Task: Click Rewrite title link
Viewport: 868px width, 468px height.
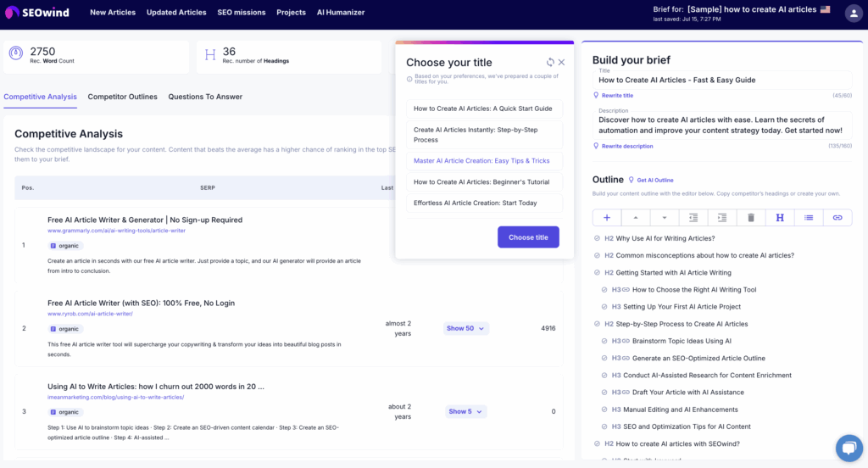Action: coord(617,95)
